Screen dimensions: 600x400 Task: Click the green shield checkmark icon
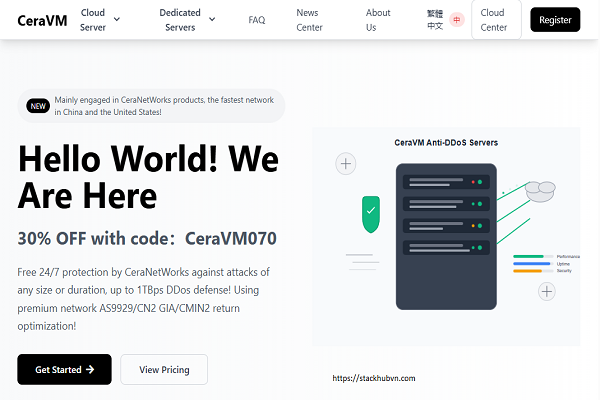[x=371, y=214]
